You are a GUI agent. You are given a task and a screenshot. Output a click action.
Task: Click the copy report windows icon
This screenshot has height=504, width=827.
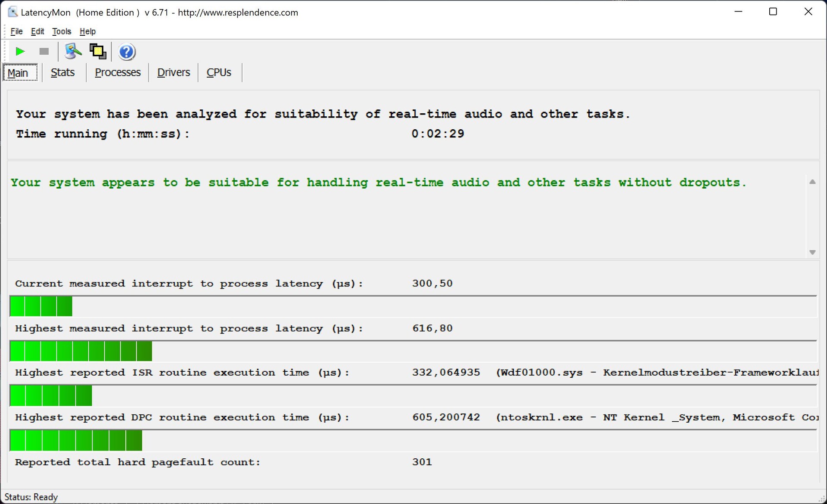pos(98,52)
